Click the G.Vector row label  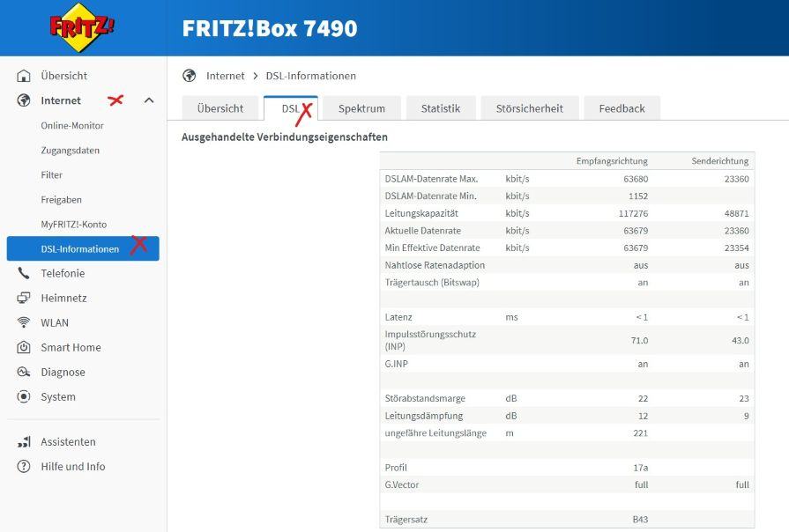coord(401,484)
